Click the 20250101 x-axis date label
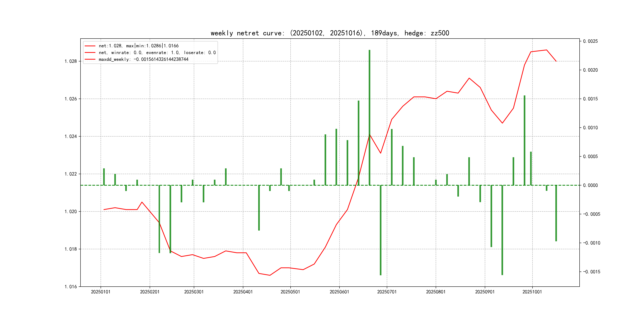Screen dimensions: 644x322 (x=101, y=292)
